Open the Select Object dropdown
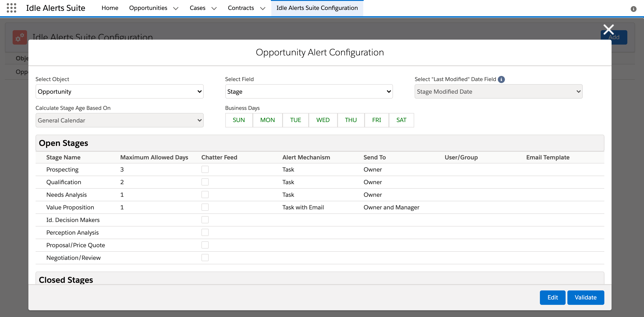644x317 pixels. (x=119, y=91)
